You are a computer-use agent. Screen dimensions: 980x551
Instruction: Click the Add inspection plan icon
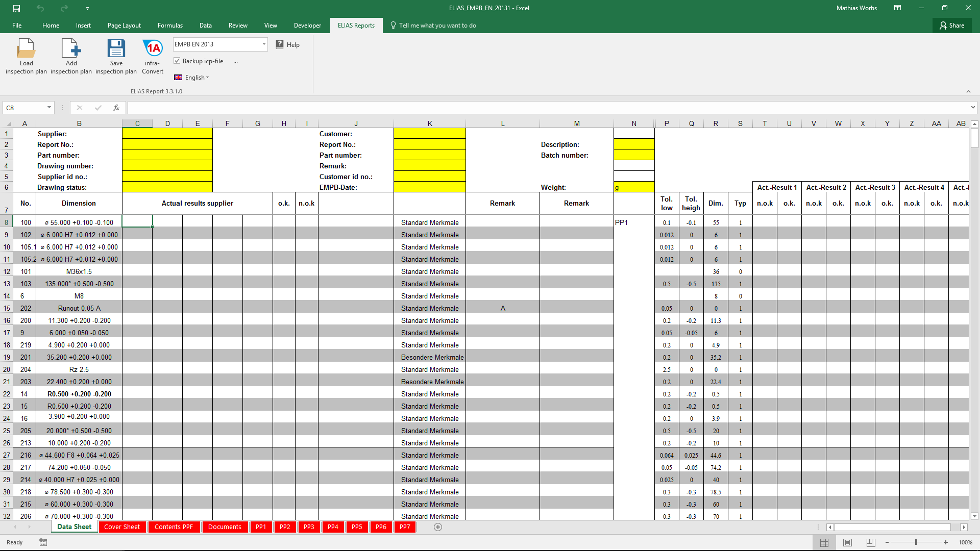pyautogui.click(x=71, y=48)
